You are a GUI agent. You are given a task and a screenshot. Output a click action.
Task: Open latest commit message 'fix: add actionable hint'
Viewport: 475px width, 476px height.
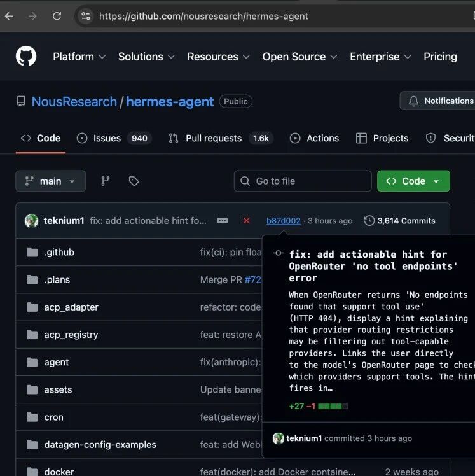point(148,221)
